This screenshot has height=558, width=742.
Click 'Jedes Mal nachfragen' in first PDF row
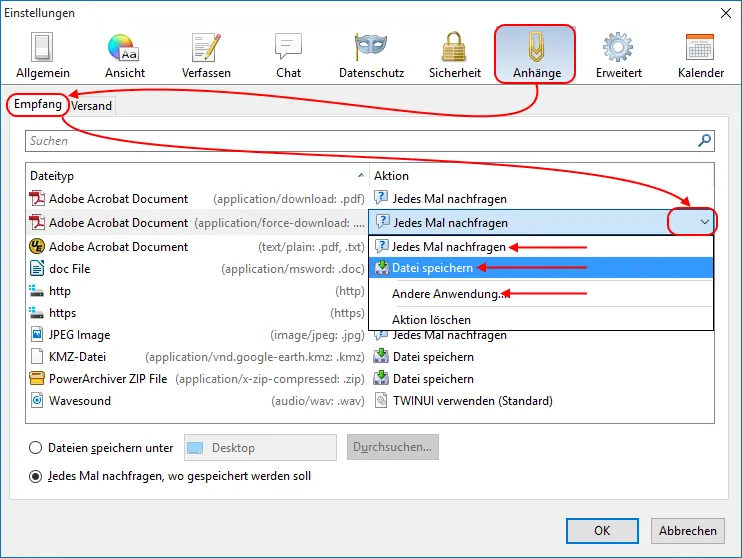pos(450,199)
